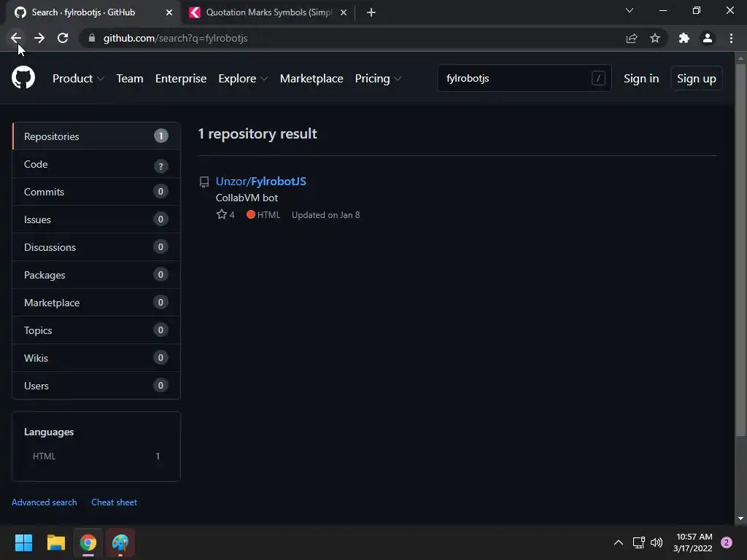This screenshot has height=560, width=747.
Task: Expand the Explore dropdown menu
Action: click(242, 79)
